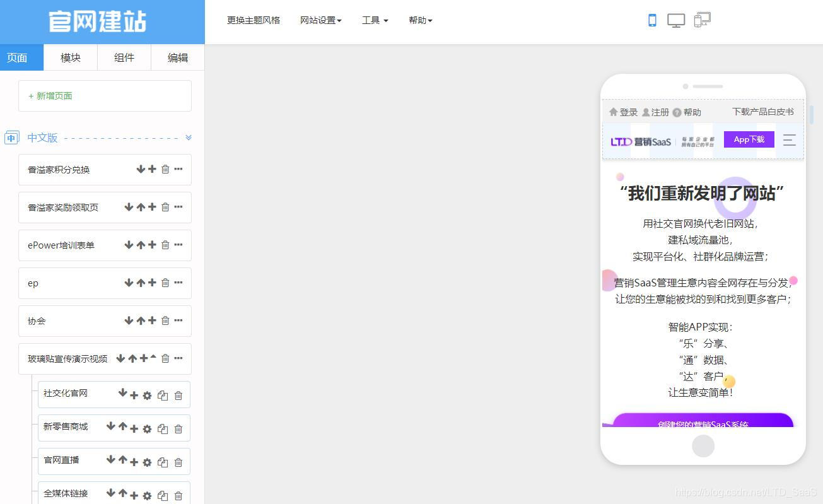Open the 网站设置 dropdown
The image size is (823, 504).
click(x=321, y=20)
